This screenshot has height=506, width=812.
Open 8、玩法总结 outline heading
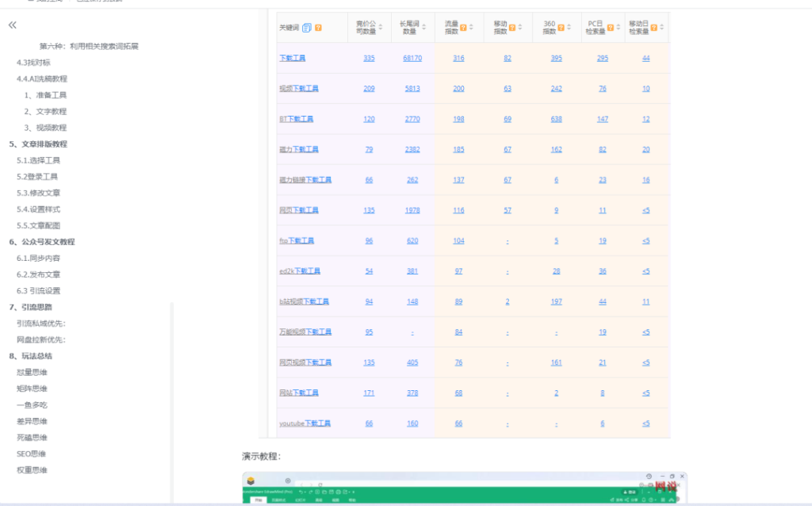(x=30, y=356)
